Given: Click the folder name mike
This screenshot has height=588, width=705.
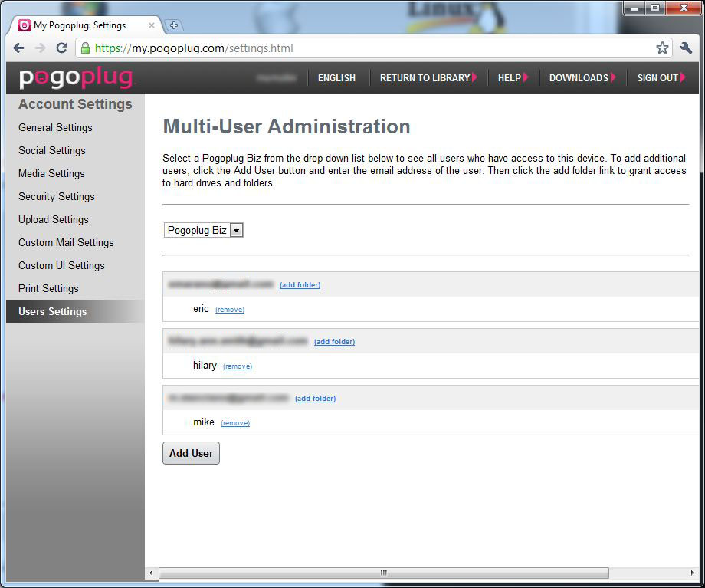Looking at the screenshot, I should pyautogui.click(x=203, y=422).
